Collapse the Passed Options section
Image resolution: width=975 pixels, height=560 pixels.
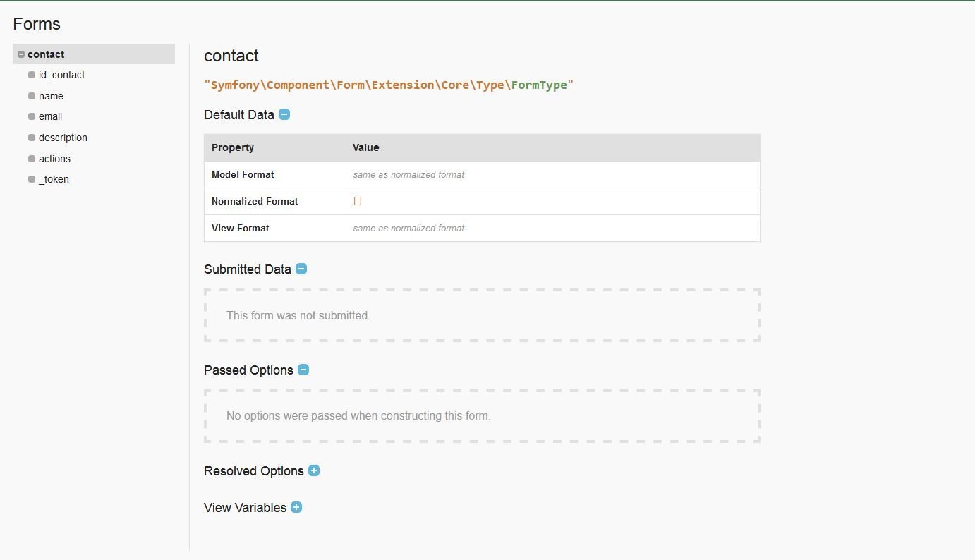[x=303, y=370]
